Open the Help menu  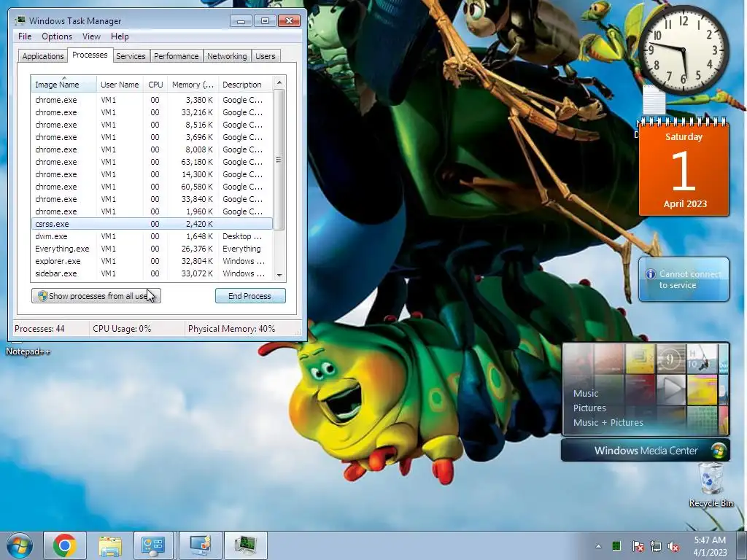point(120,36)
